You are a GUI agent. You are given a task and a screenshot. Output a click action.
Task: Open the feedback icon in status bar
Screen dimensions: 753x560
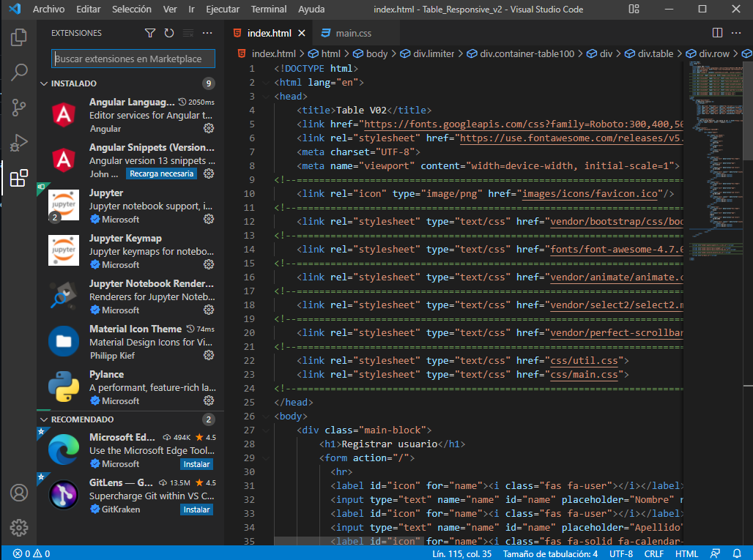click(715, 553)
